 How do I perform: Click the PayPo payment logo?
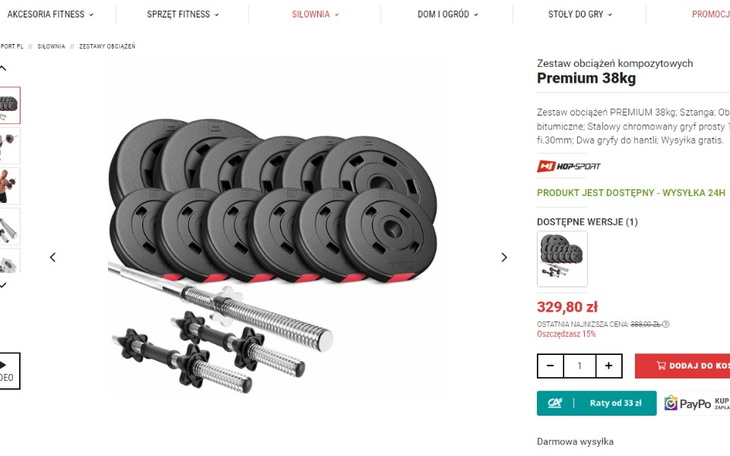(687, 403)
